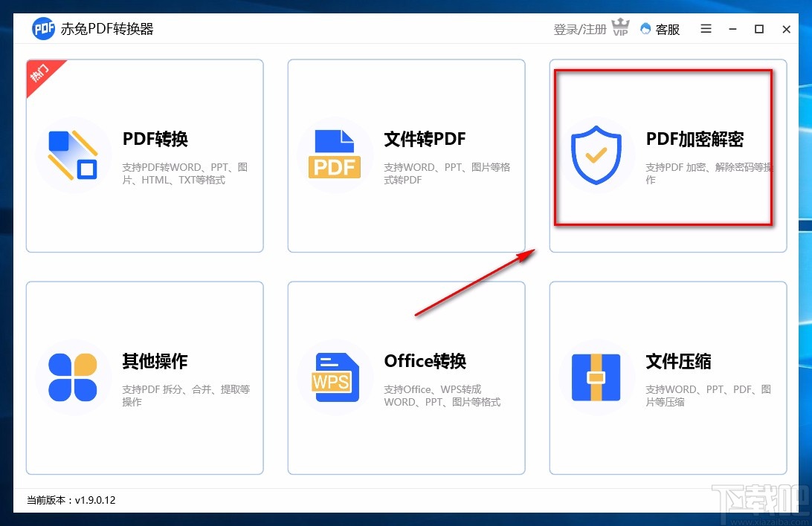Image resolution: width=812 pixels, height=526 pixels.
Task: Maximize the 赤兔PDF转换器 window
Action: tap(759, 29)
